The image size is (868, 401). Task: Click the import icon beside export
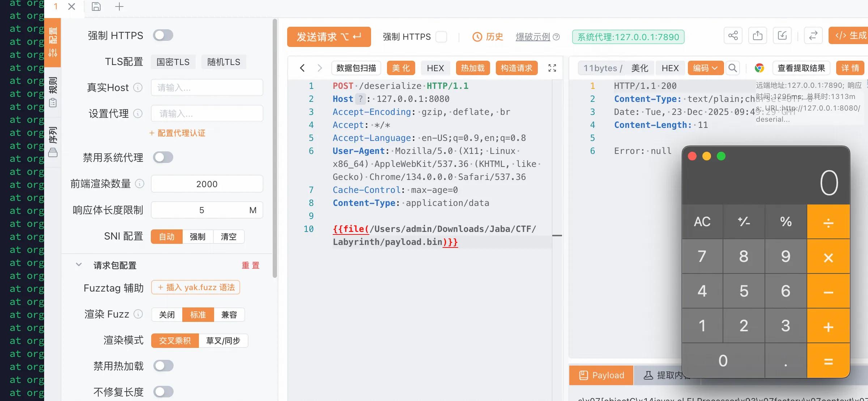coord(782,36)
